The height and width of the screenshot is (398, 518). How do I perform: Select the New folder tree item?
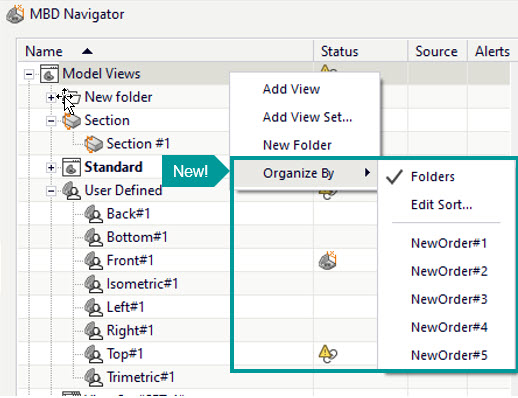pos(118,97)
